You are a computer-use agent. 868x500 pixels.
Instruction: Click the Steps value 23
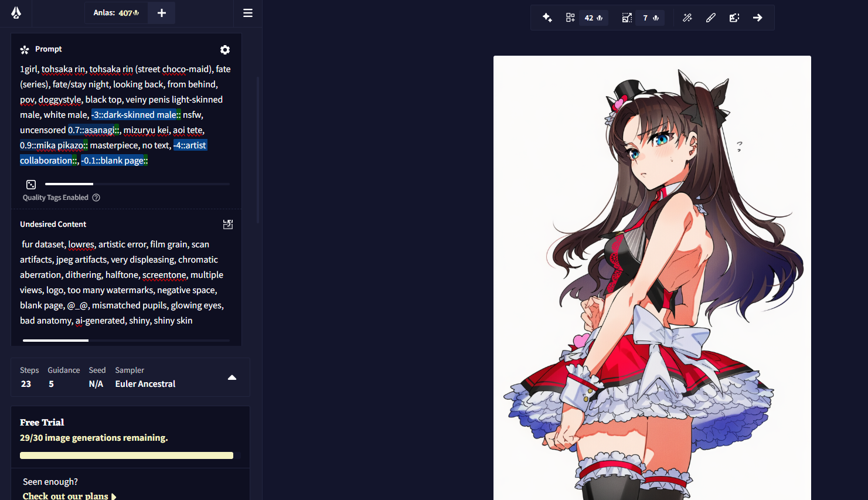[x=26, y=384]
